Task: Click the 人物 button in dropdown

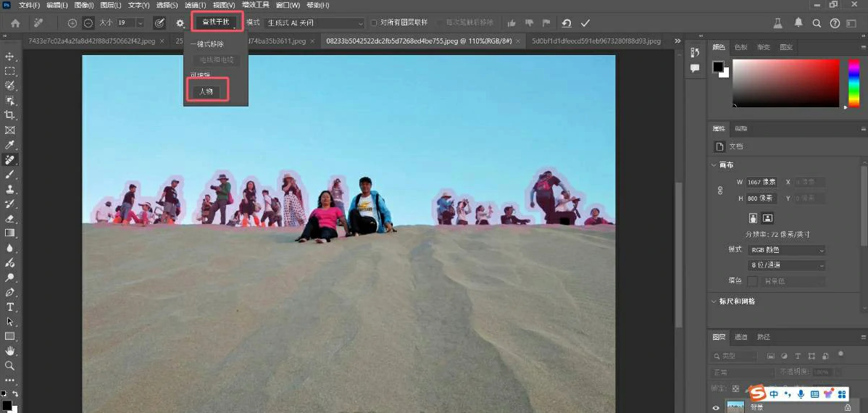Action: [206, 91]
